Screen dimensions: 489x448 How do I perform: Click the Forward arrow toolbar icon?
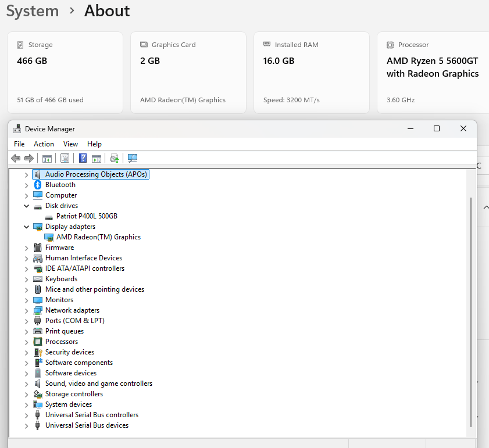click(x=29, y=159)
